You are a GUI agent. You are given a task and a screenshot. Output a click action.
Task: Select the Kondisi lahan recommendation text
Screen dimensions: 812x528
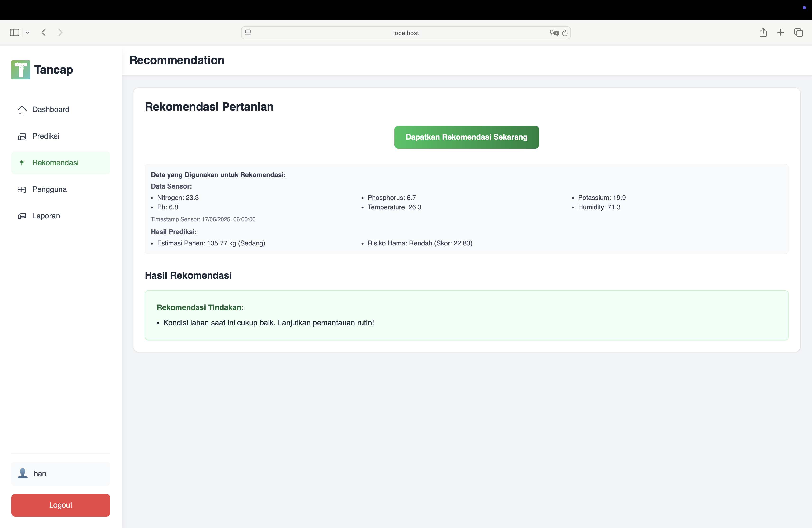(x=269, y=323)
